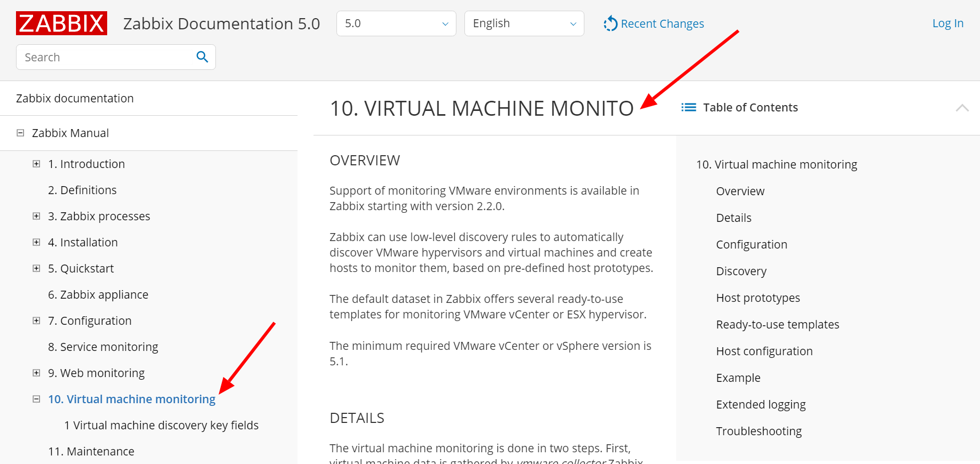Open 1. Introduction page

[86, 164]
